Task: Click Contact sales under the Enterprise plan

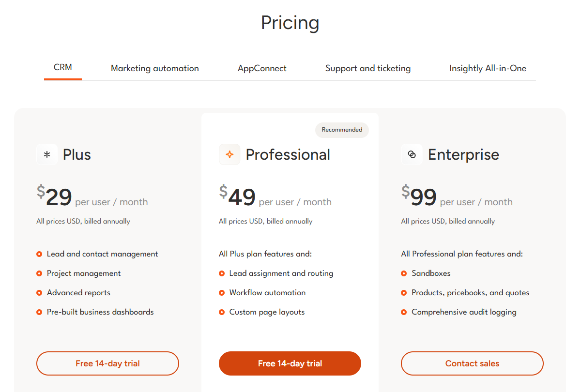Action: 472,363
